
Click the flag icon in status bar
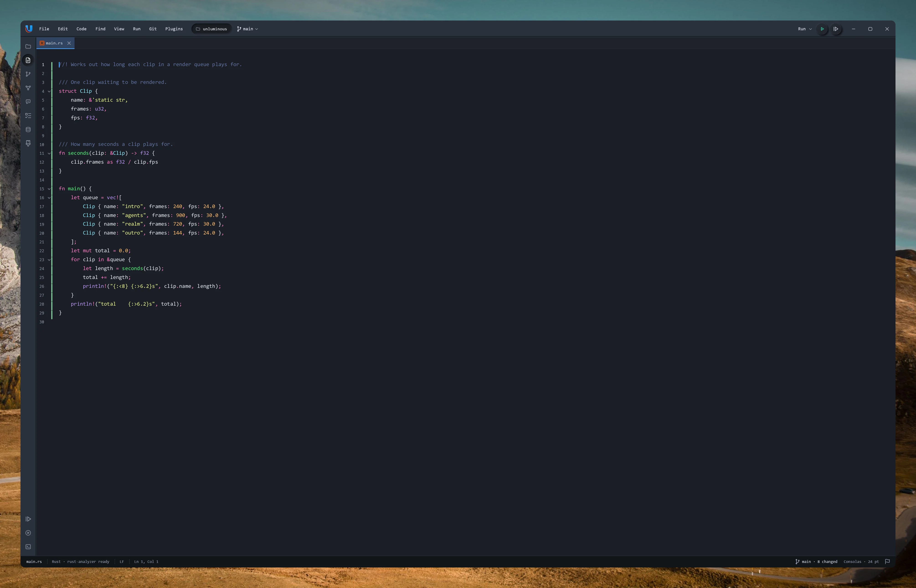point(887,561)
